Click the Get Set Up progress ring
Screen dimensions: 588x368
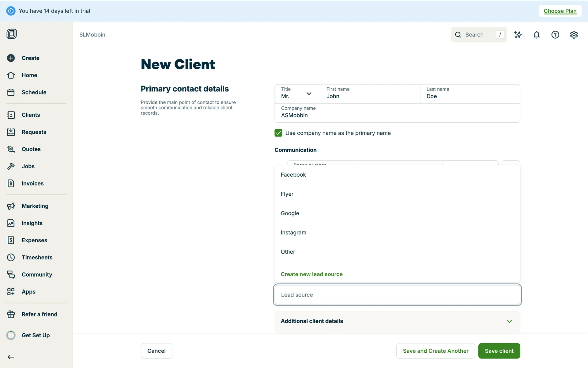[11, 335]
